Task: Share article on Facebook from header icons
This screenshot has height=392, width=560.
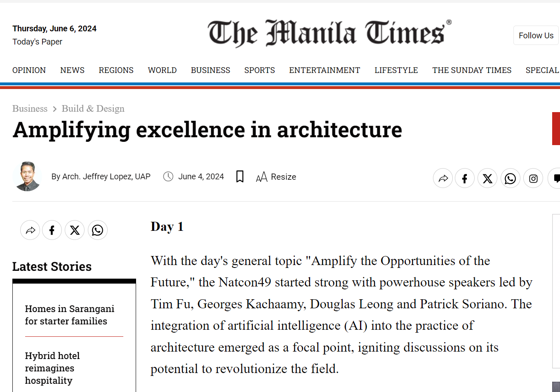Action: [x=465, y=178]
